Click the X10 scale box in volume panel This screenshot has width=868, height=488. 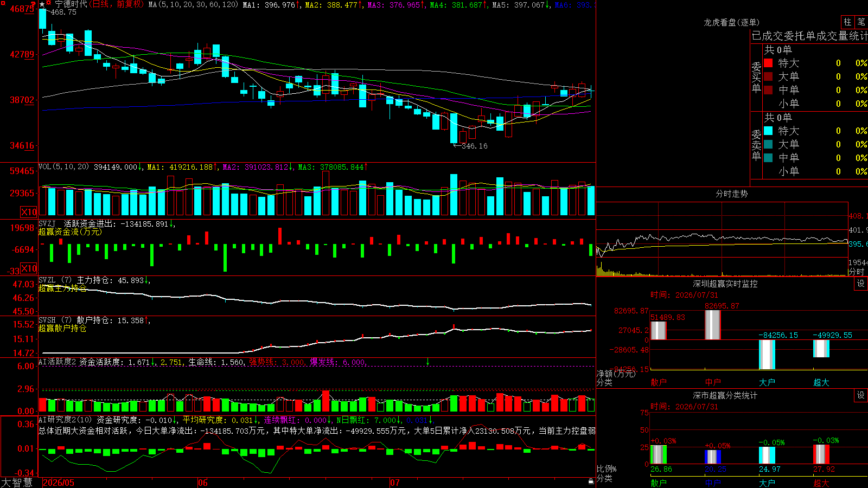pos(29,212)
